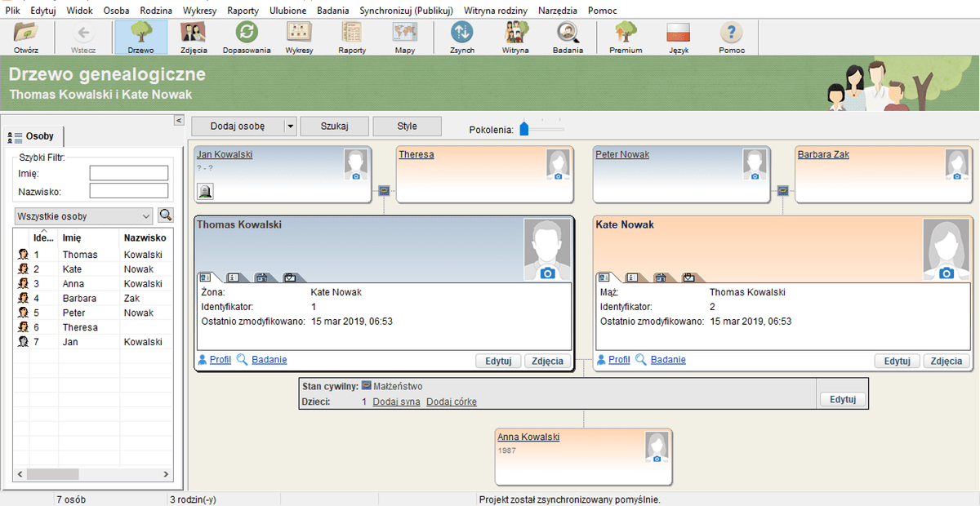Add photo to Thomas Kowalski via camera icon
This screenshot has height=506, width=980.
(x=548, y=273)
